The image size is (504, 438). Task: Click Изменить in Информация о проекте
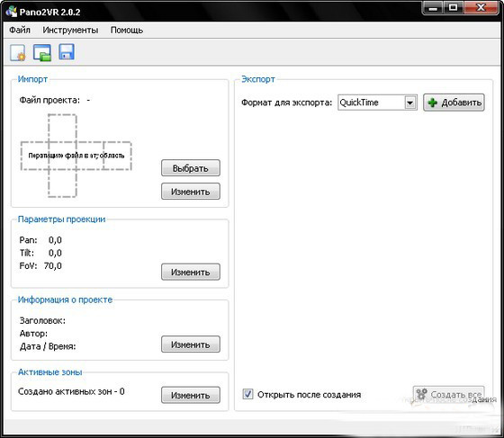[191, 344]
